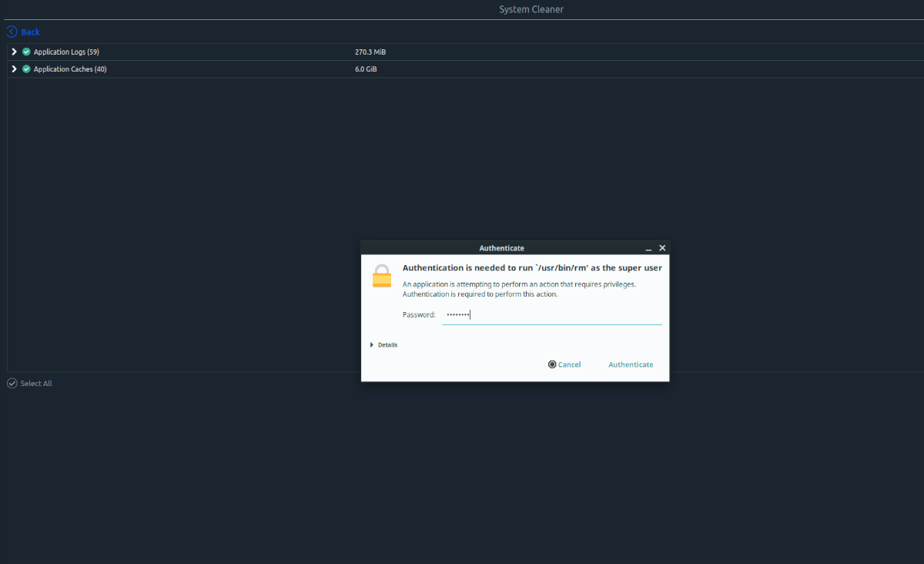Expand the Details disclosure triangle
924x564 pixels.
point(372,344)
